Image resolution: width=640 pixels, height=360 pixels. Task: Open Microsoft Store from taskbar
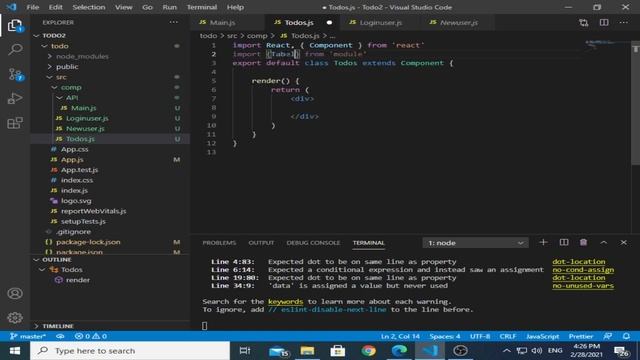click(x=338, y=351)
